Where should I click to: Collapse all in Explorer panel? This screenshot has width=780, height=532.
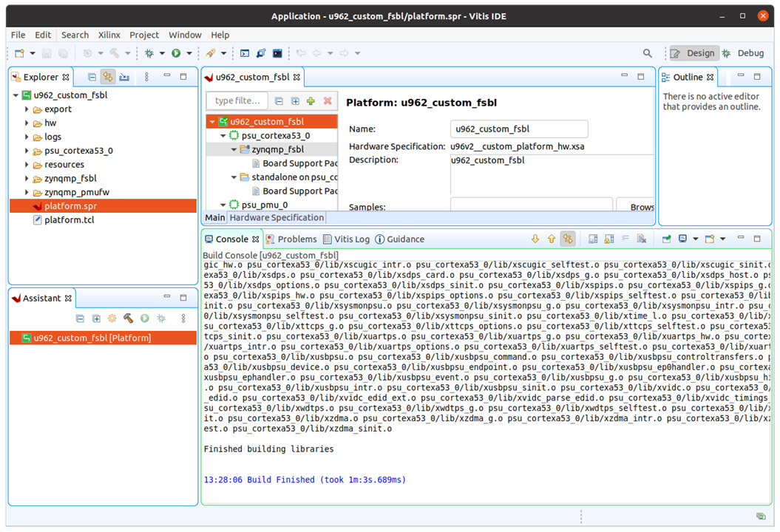92,77
